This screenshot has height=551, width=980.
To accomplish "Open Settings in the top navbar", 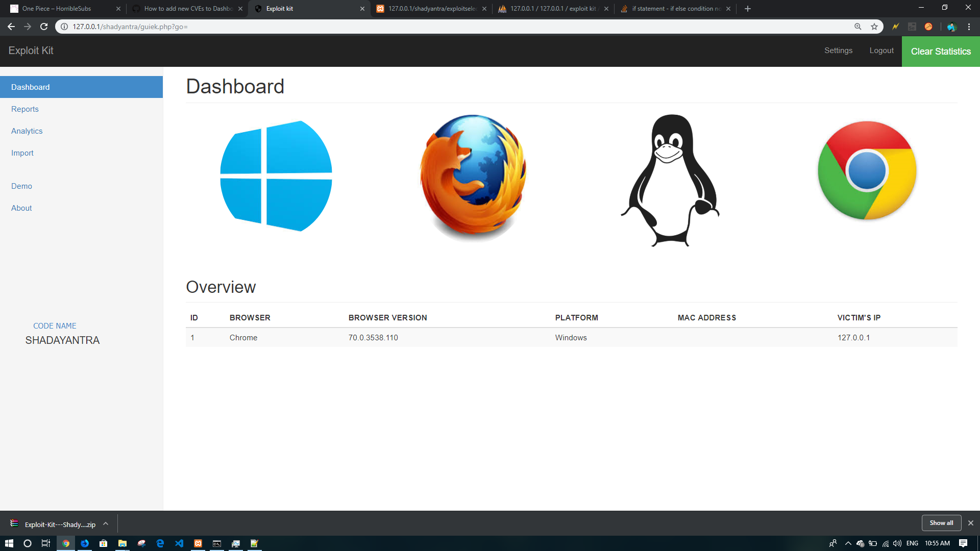I will pyautogui.click(x=838, y=51).
